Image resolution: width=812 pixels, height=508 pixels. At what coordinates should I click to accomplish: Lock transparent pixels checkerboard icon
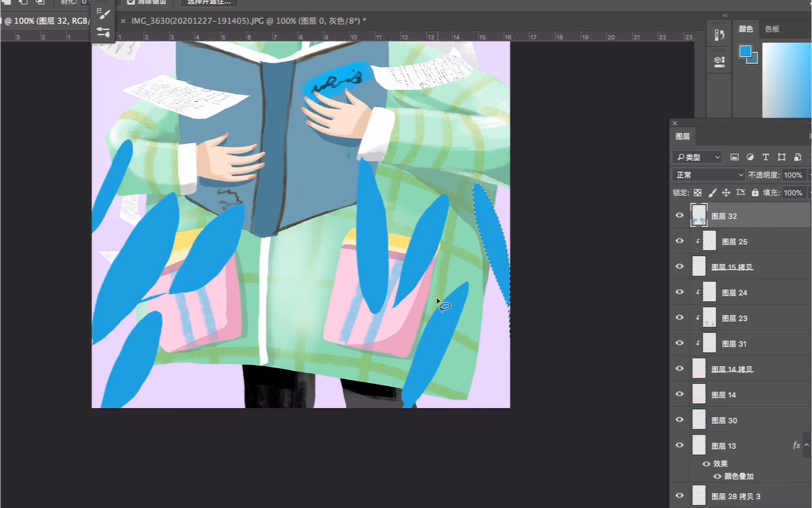(697, 192)
